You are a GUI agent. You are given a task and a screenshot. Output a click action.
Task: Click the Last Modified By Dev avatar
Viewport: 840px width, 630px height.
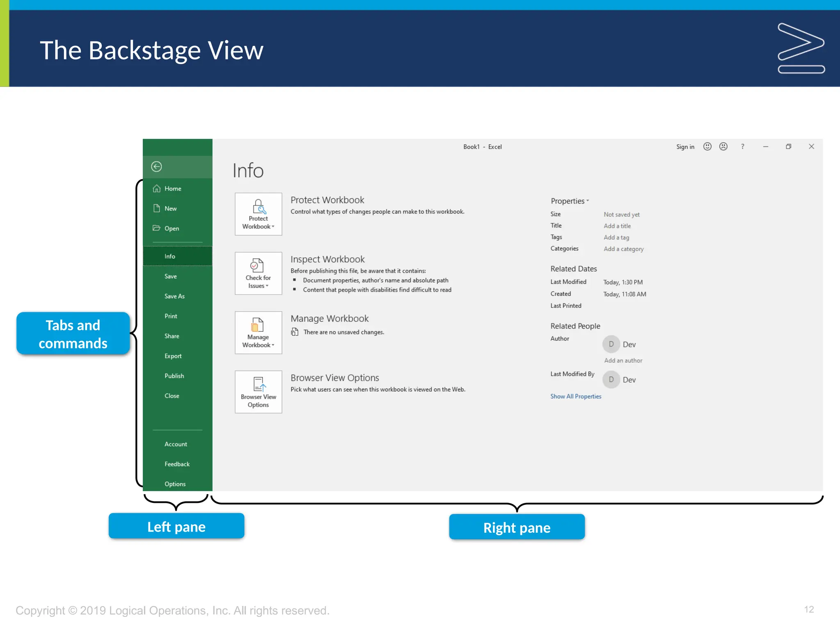tap(611, 379)
